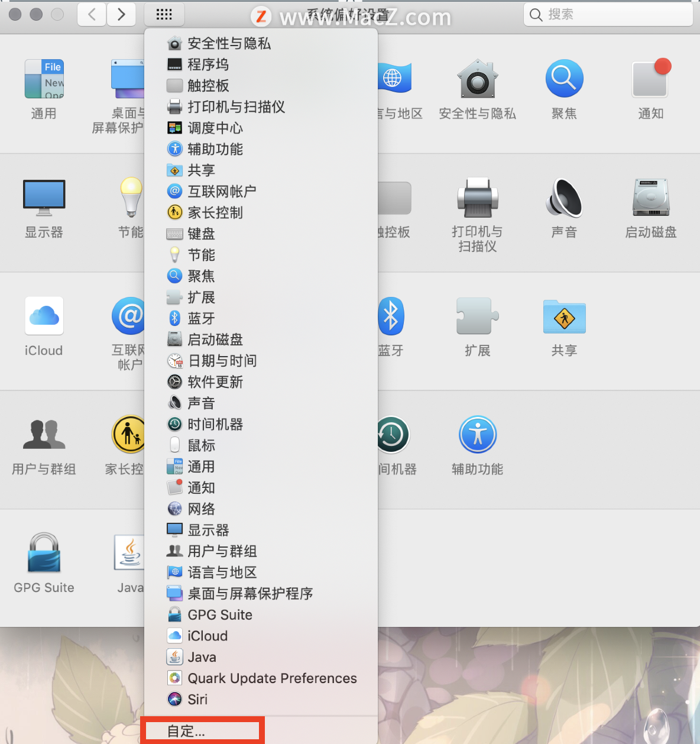Image resolution: width=700 pixels, height=744 pixels.
Task: Open 安全性与隐私 pane icon in main grid
Action: [x=477, y=79]
